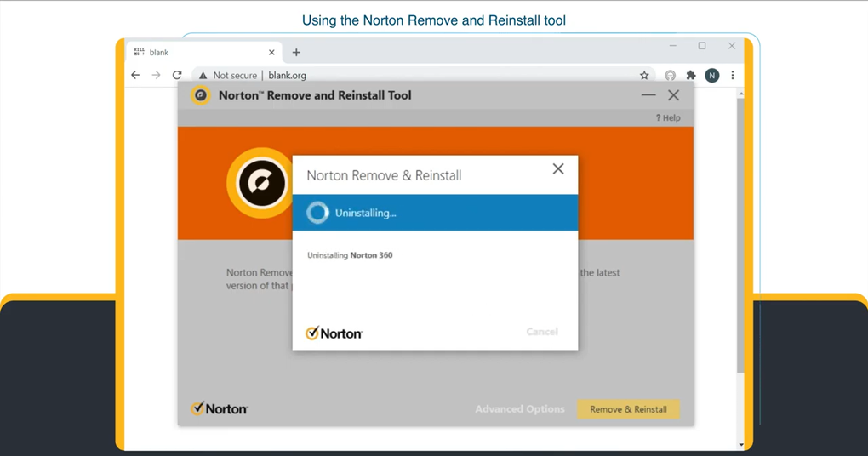This screenshot has height=456, width=868.
Task: Click the Norton logo in tool footer
Action: (x=220, y=408)
